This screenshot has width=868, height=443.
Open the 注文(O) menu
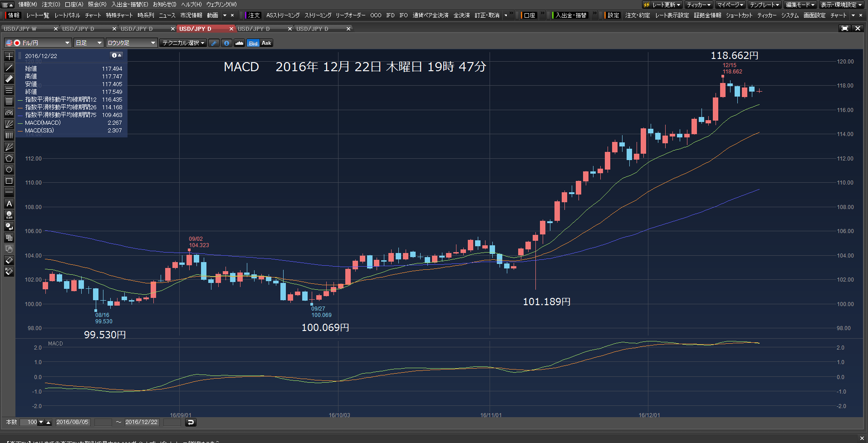pos(51,5)
